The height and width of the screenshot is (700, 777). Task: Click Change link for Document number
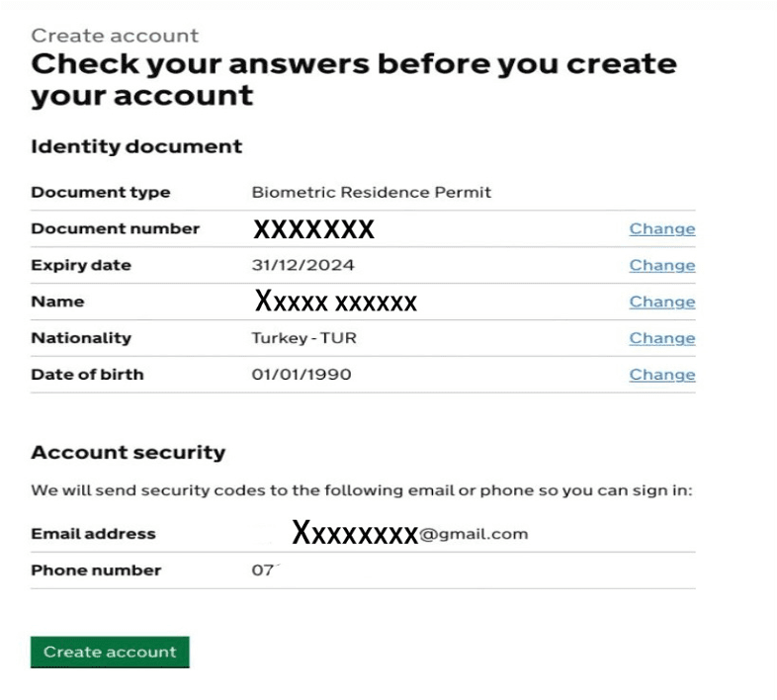click(x=661, y=229)
